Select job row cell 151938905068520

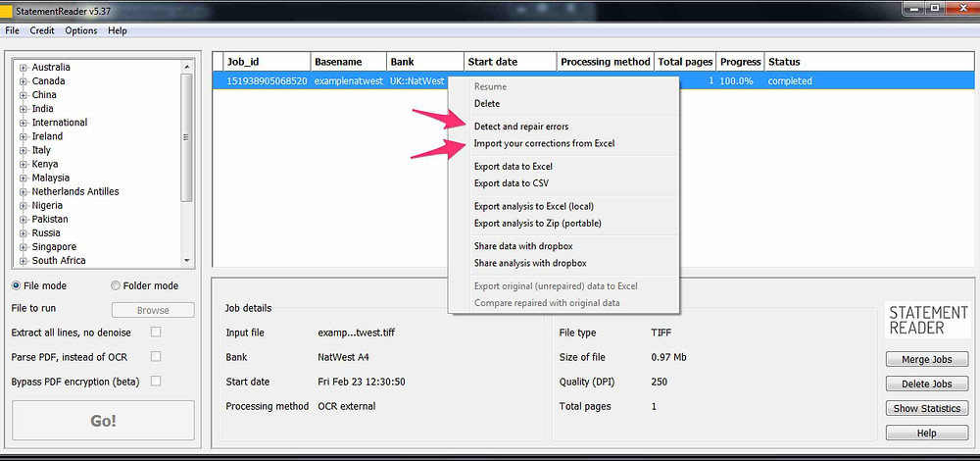[267, 81]
